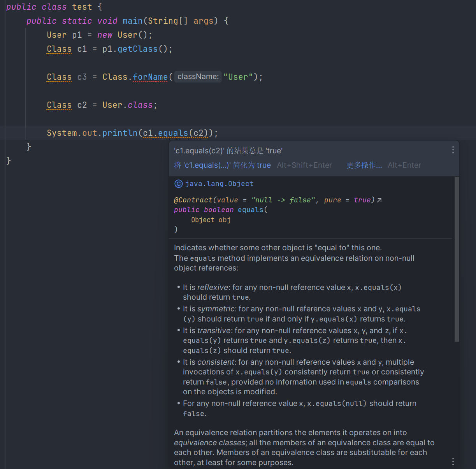This screenshot has height=469, width=476.
Task: Click the Class type of variable c2
Action: coord(59,105)
